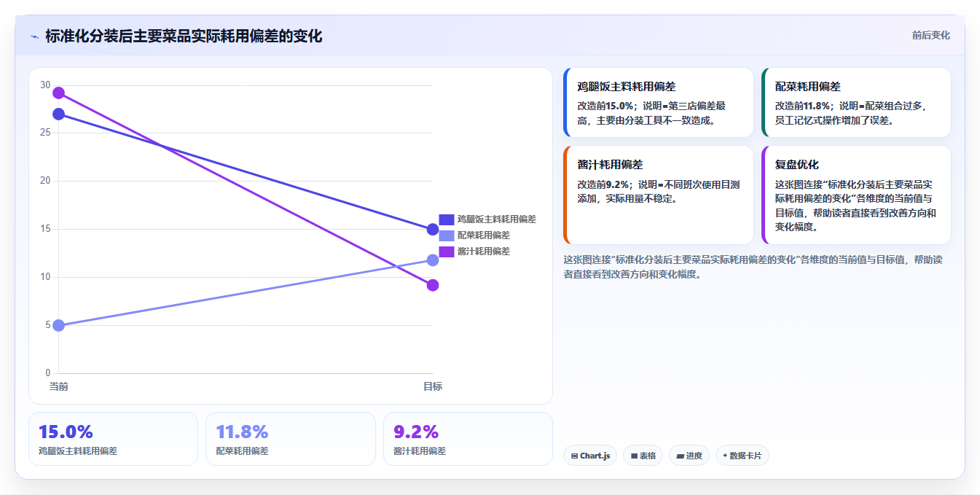Screen dimensions: 980x495
Task: Select the 15.0% 鸡腿饭主料耗用偏差 stat card
Action: click(114, 439)
